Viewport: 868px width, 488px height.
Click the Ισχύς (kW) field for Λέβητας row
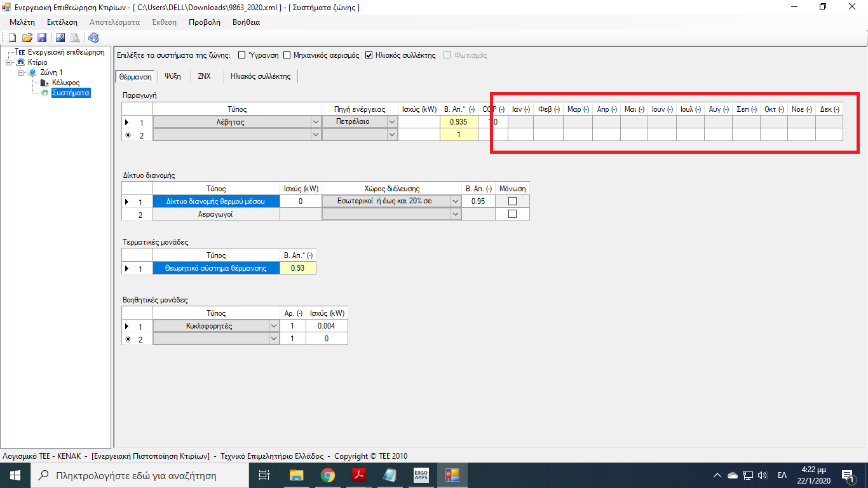click(419, 121)
